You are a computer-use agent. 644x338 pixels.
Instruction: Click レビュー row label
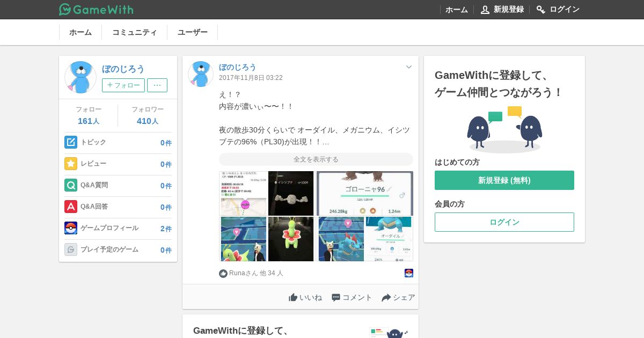coord(93,164)
